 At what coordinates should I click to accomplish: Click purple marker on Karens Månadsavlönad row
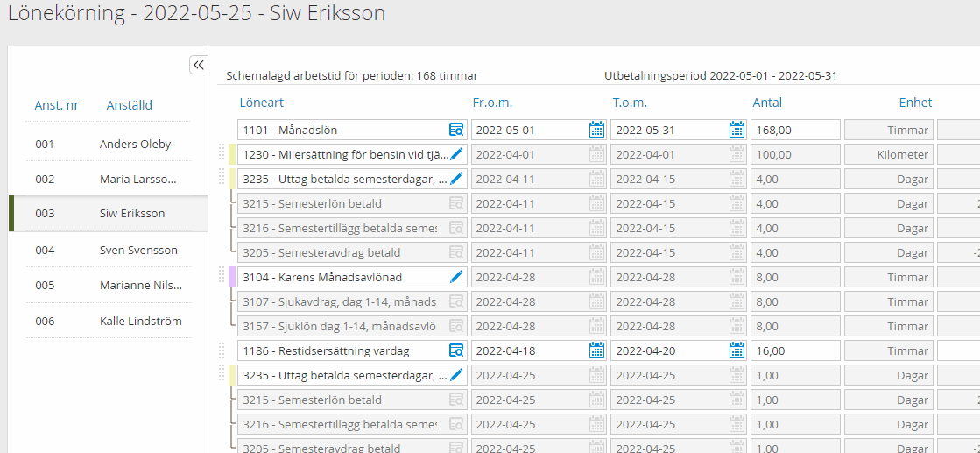(232, 277)
